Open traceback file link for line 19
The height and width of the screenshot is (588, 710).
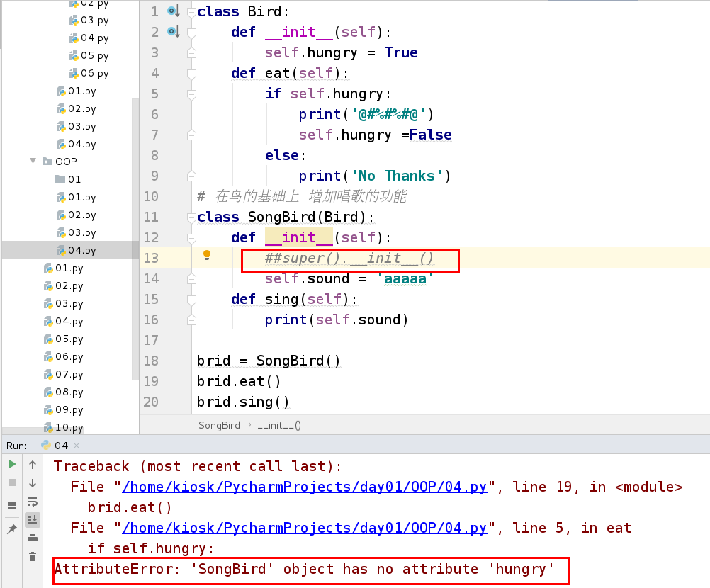(x=304, y=487)
